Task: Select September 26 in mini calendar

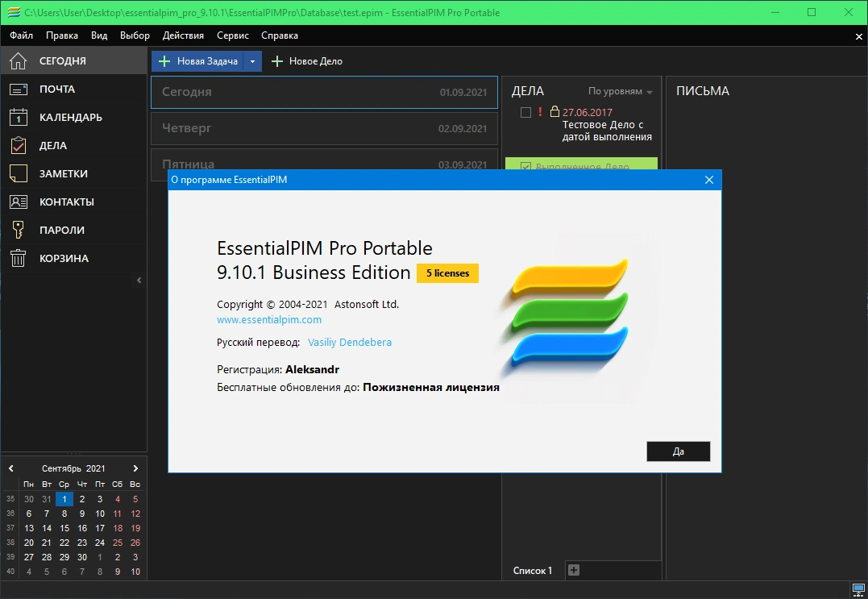Action: 135,543
